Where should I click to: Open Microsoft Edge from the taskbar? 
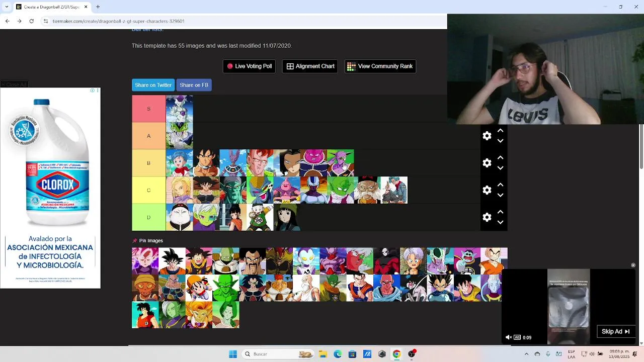pos(338,354)
